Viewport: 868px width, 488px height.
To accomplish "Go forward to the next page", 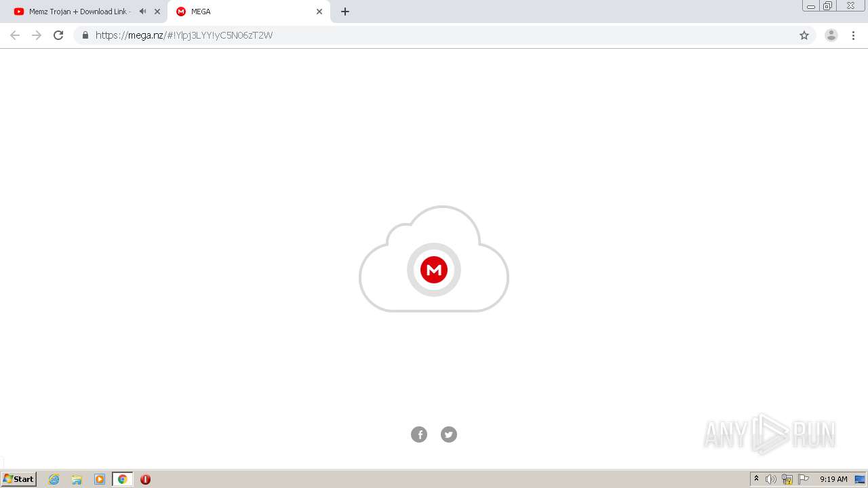I will tap(37, 35).
